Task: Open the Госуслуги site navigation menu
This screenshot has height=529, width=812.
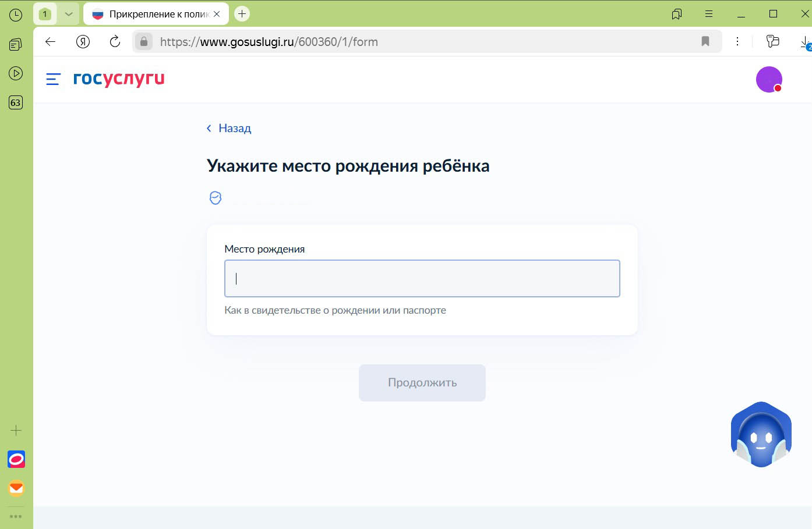Action: [x=53, y=79]
